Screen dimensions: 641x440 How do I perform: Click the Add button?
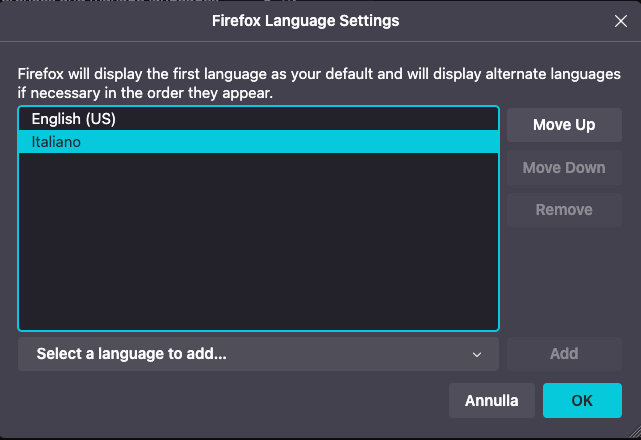click(564, 353)
